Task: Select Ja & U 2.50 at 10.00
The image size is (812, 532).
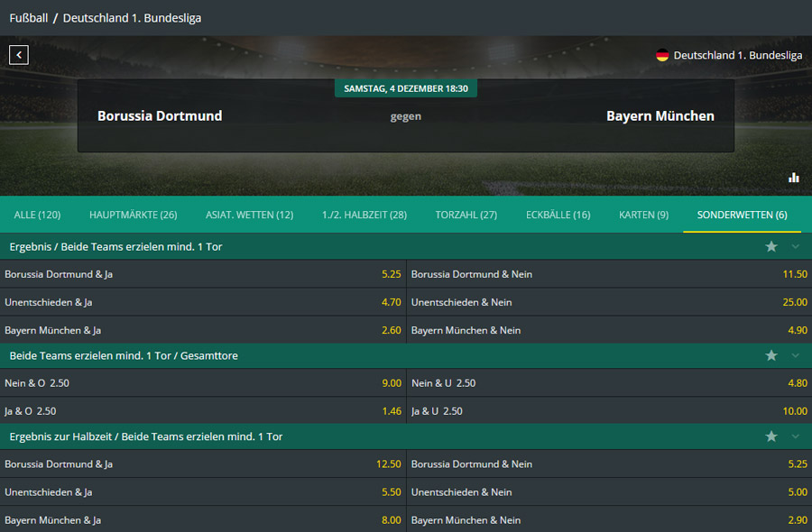Action: click(x=610, y=411)
